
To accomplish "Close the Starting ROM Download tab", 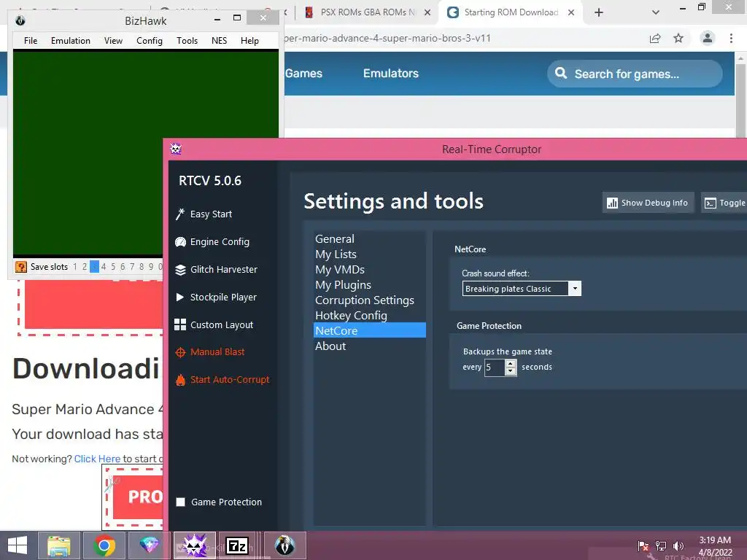I will pos(570,12).
